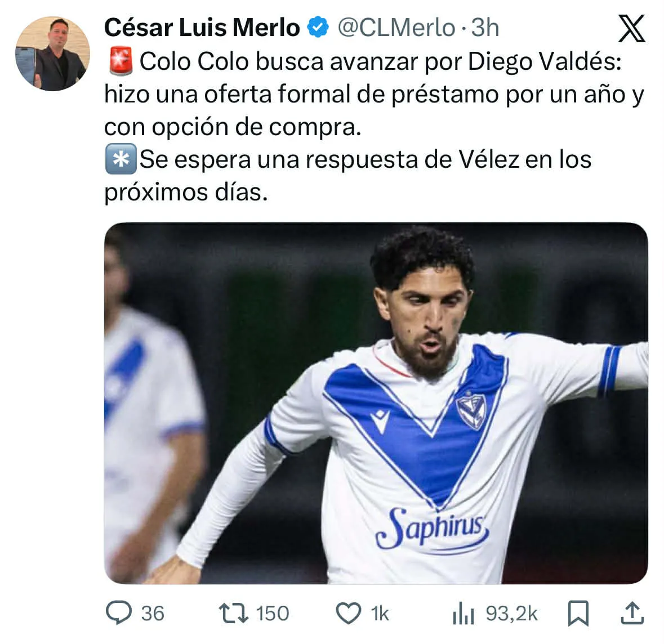The image size is (664, 644).
Task: Click the reply speech bubble icon
Action: point(119,612)
